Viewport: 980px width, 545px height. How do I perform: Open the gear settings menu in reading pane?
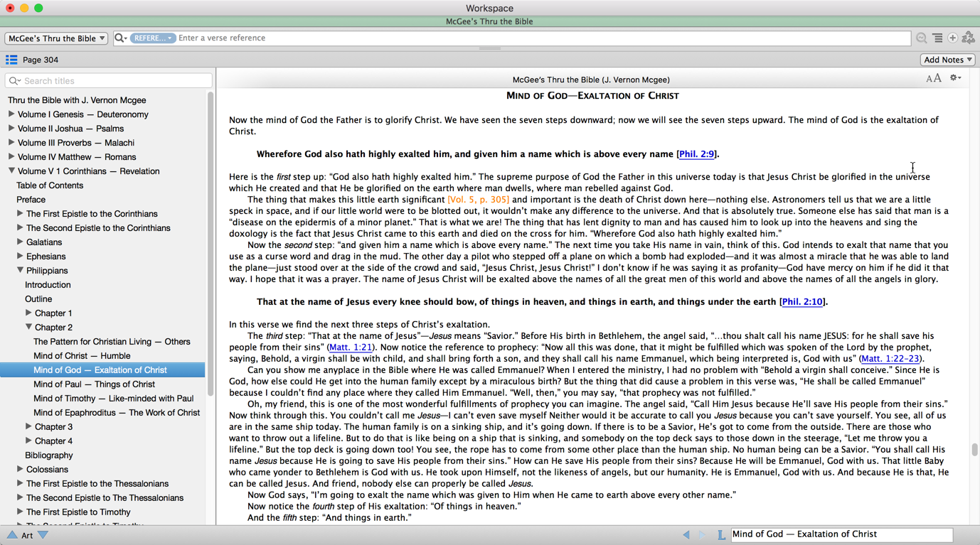click(956, 78)
